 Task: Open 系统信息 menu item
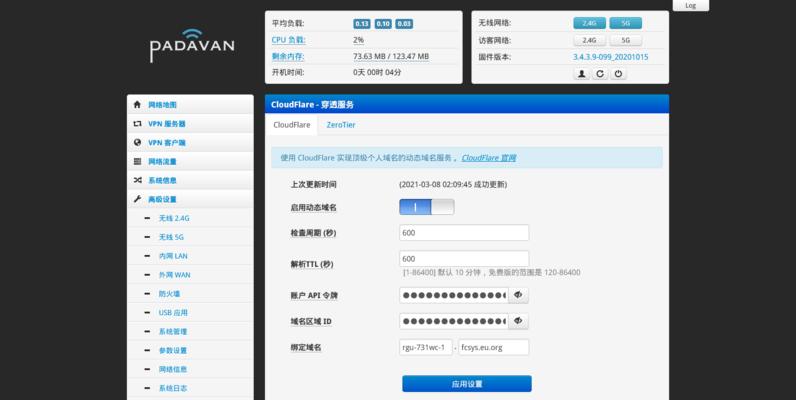(x=190, y=180)
